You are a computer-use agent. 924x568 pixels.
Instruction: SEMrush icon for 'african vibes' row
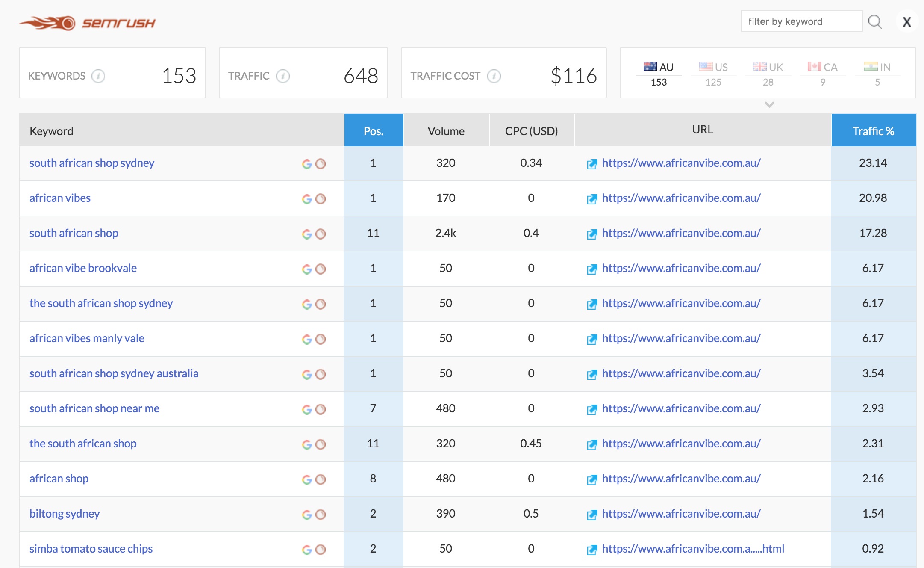click(321, 199)
